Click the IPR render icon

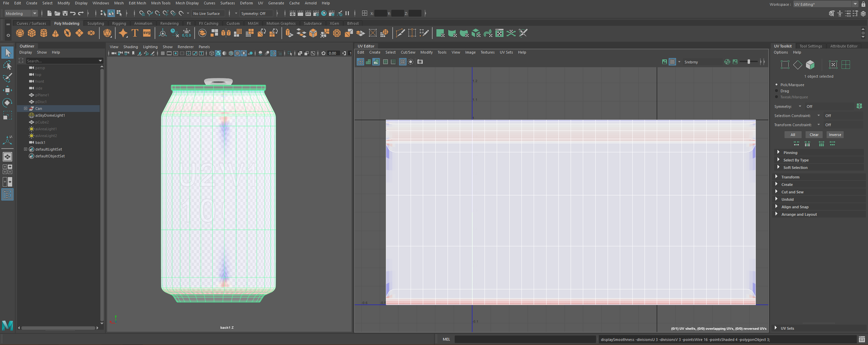click(308, 14)
